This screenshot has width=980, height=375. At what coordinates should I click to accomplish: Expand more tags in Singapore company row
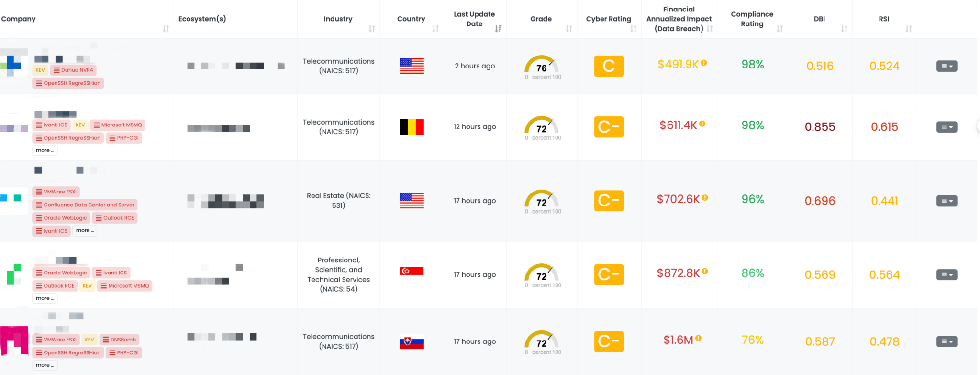[x=45, y=298]
